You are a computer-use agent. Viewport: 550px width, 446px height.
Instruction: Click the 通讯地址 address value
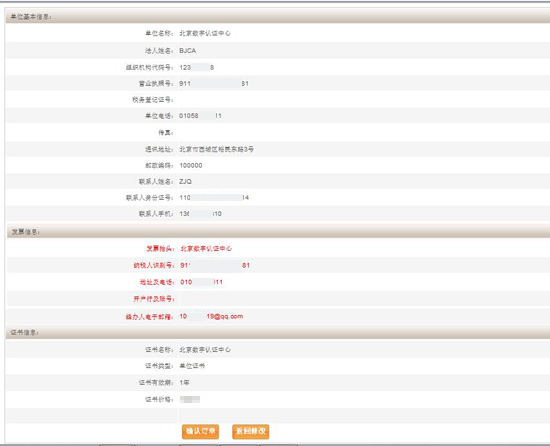[216, 149]
